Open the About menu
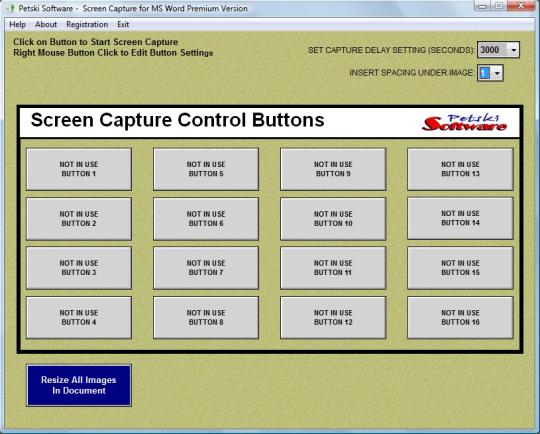This screenshot has width=540, height=434. [46, 24]
